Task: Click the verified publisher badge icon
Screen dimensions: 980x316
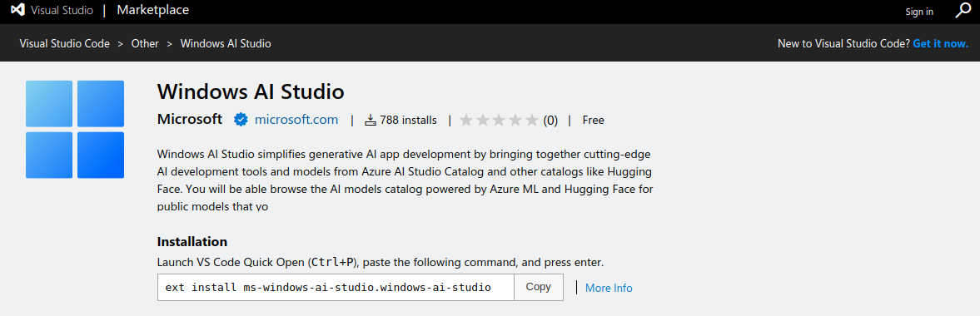Action: point(241,120)
